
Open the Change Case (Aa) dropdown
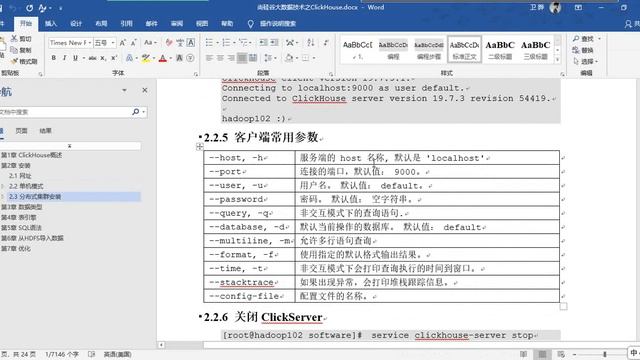point(150,42)
